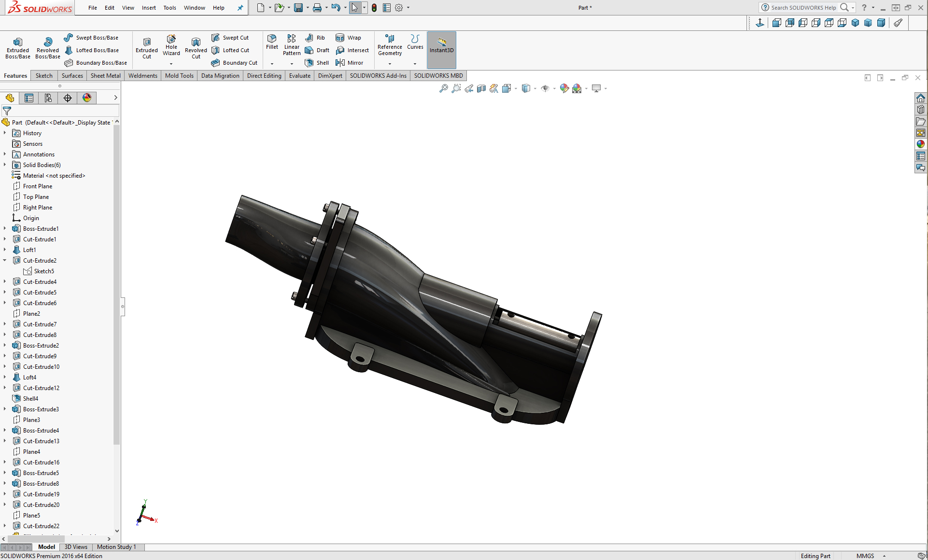Click Zoom to Fit in view toolbar
Image resolution: width=928 pixels, height=560 pixels.
coord(443,88)
